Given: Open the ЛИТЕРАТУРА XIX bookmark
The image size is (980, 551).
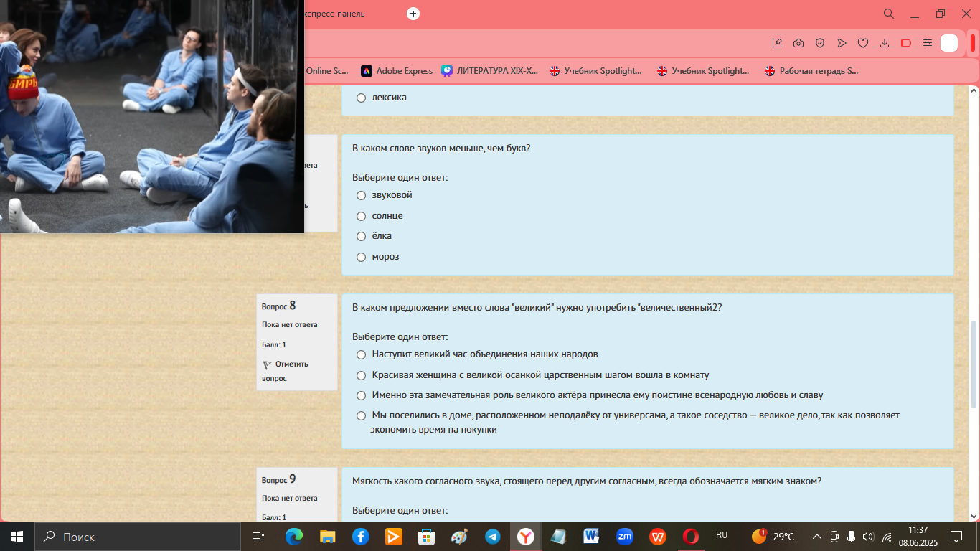Looking at the screenshot, I should [x=490, y=71].
